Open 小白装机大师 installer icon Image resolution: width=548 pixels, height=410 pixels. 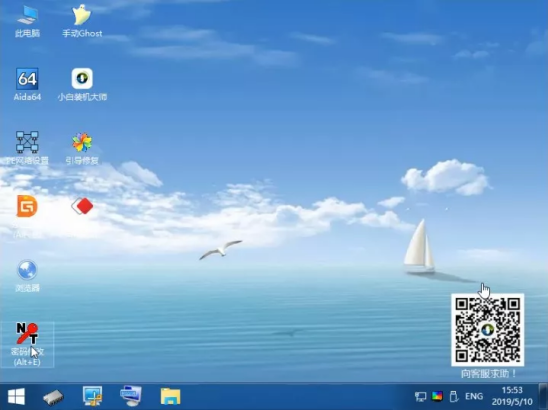[x=82, y=85]
